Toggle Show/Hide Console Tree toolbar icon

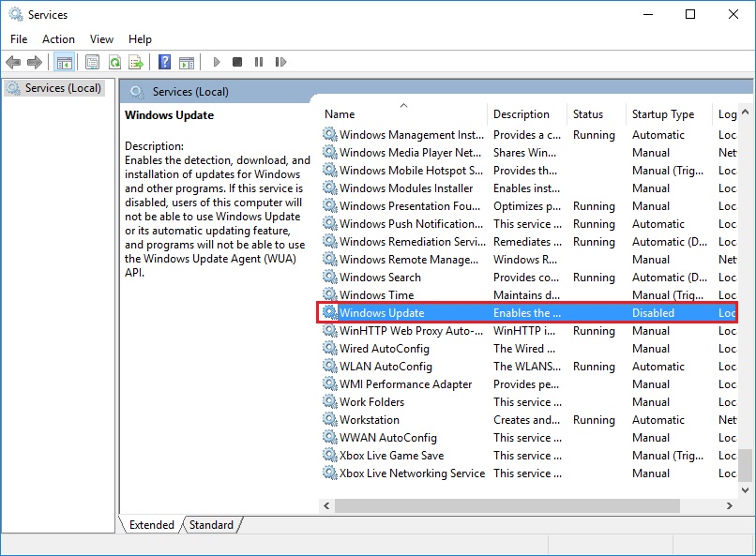(64, 62)
